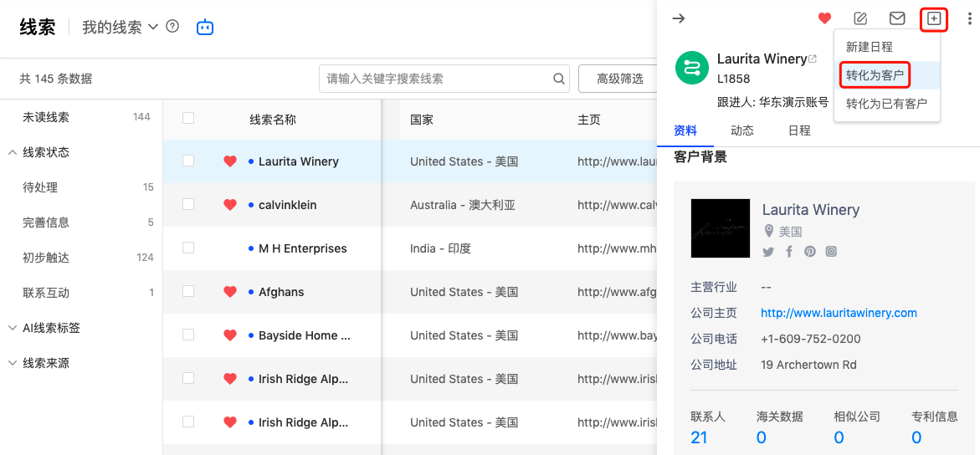Viewport: 980px width, 455px height.
Task: Click the 国家 column header
Action: pyautogui.click(x=421, y=120)
